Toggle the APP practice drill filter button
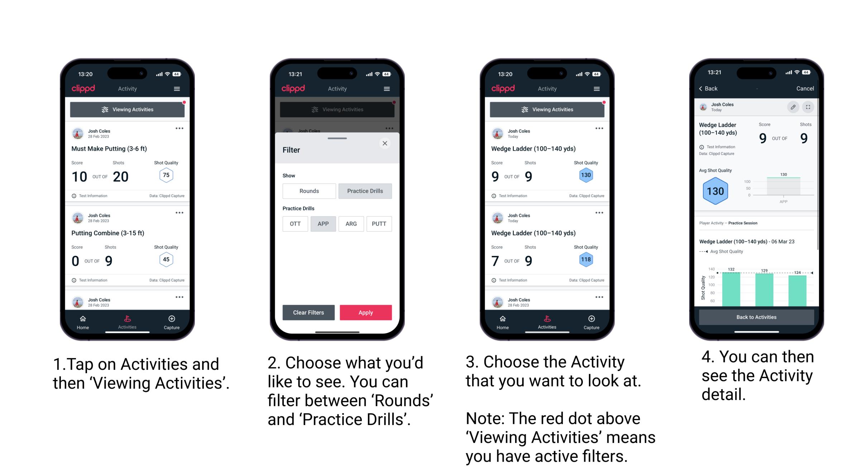 pyautogui.click(x=322, y=223)
